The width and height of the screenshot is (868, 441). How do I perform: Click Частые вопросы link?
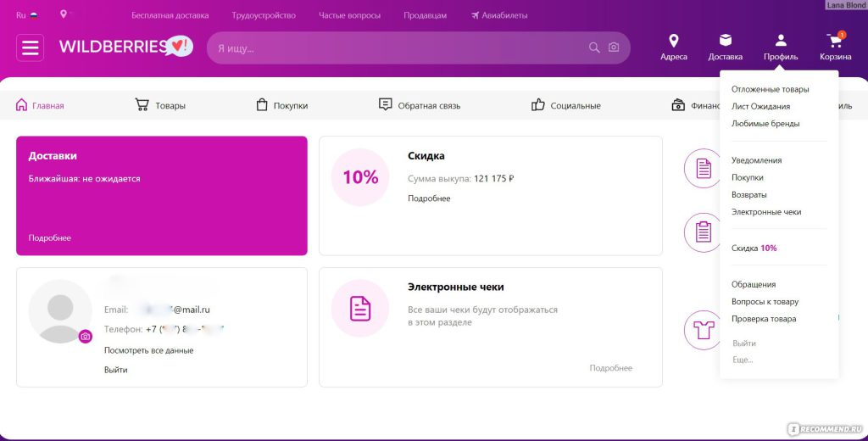click(x=349, y=15)
